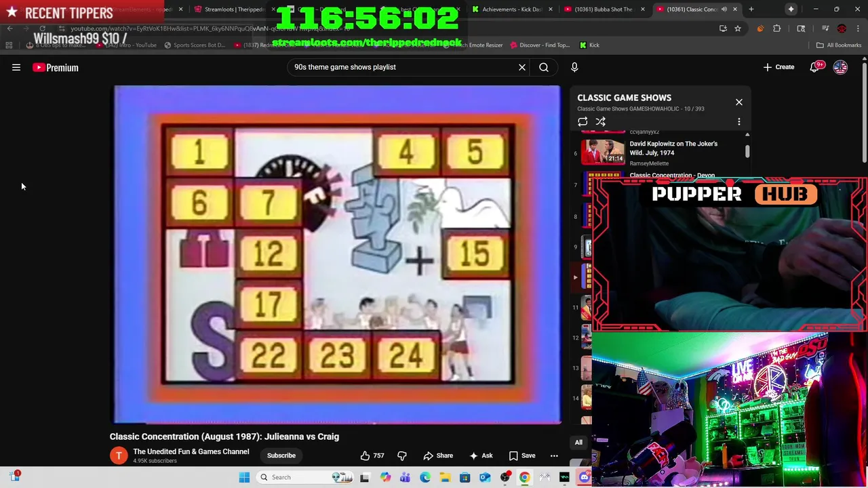The width and height of the screenshot is (868, 488).
Task: Open Discord from the taskbar
Action: click(x=585, y=477)
